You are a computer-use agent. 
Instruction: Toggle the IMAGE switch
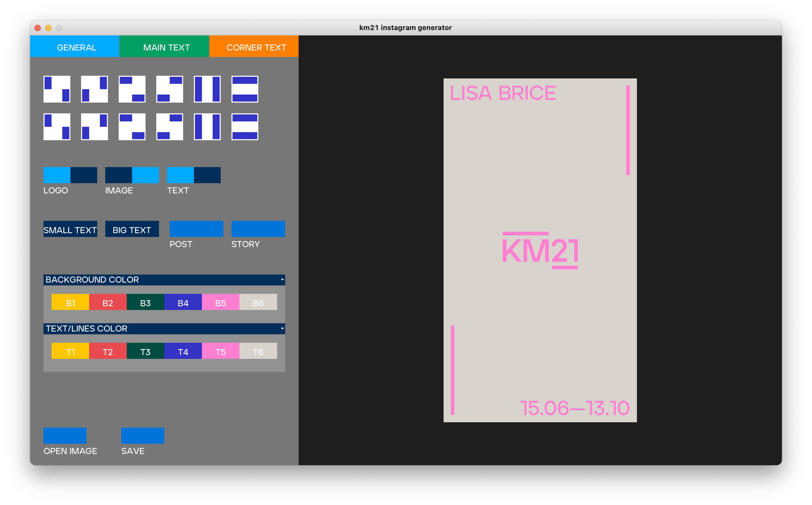tap(132, 175)
